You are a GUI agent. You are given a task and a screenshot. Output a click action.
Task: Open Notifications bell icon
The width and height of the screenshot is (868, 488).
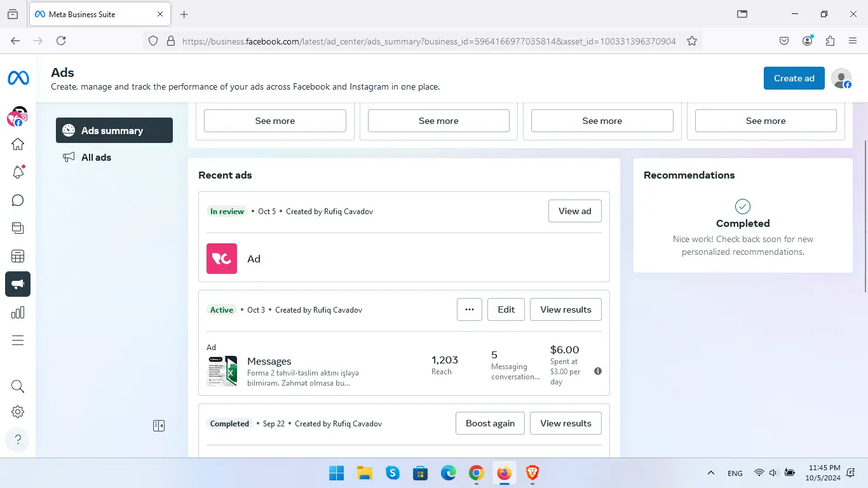pos(18,172)
